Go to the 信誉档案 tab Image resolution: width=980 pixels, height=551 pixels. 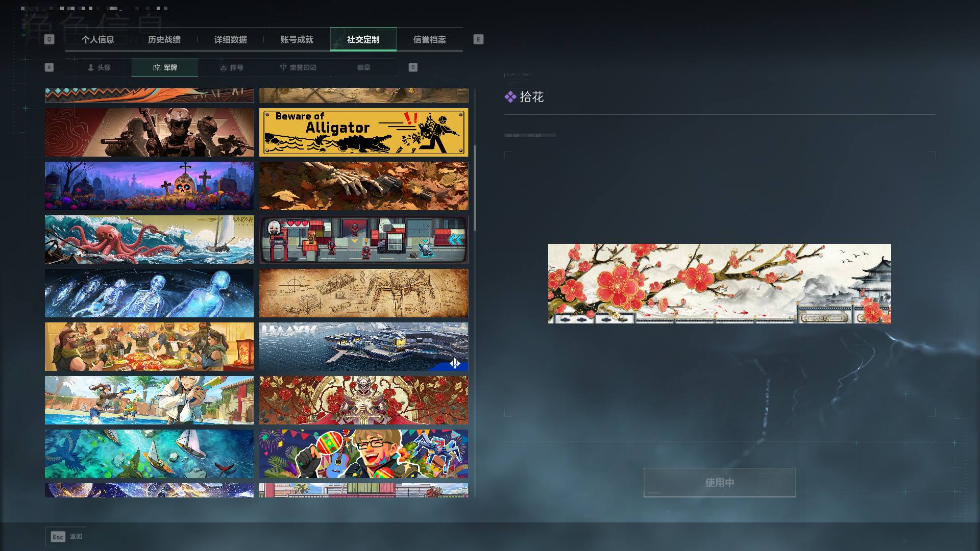pyautogui.click(x=430, y=39)
